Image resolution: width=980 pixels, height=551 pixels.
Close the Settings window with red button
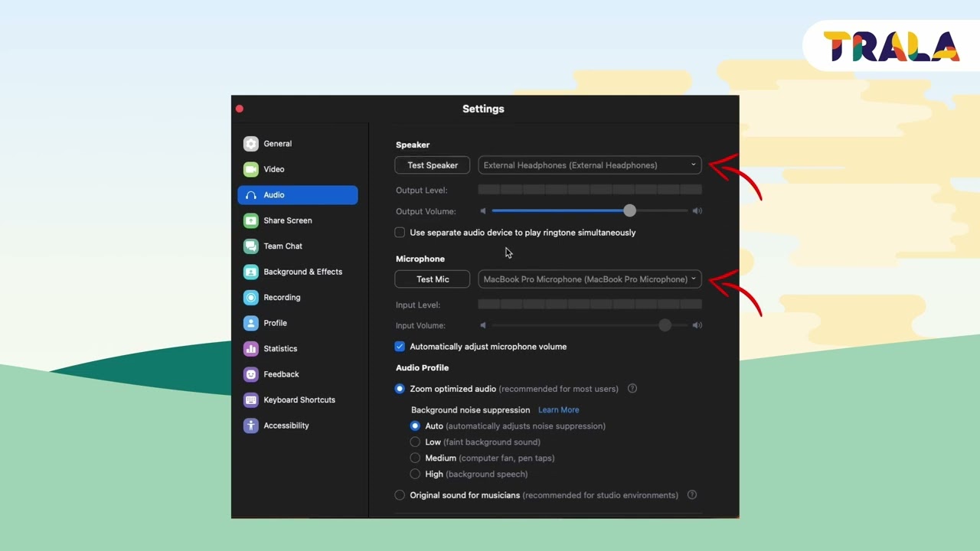pos(240,109)
